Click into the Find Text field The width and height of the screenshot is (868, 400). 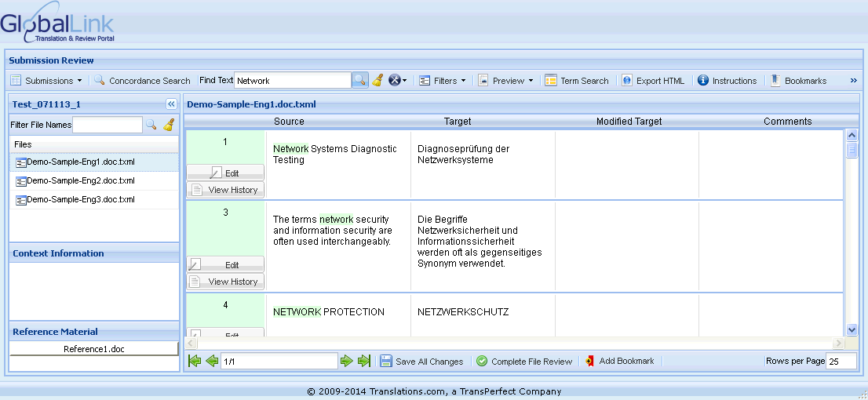tap(292, 81)
